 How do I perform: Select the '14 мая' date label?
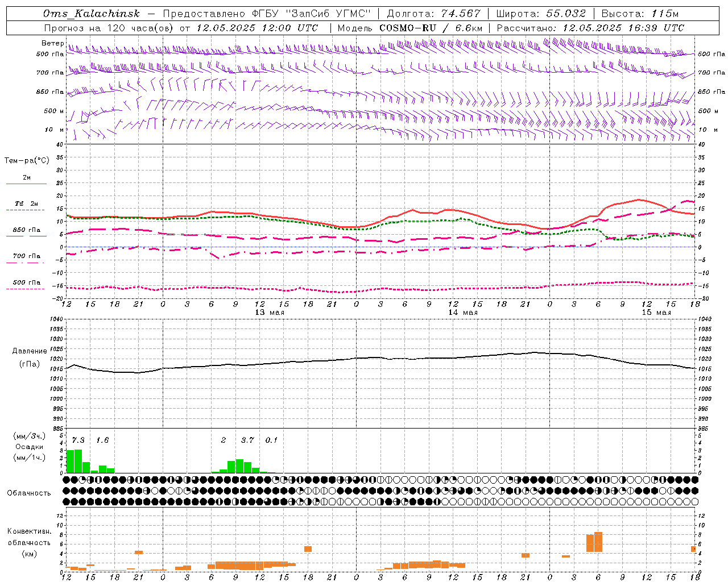point(463,313)
